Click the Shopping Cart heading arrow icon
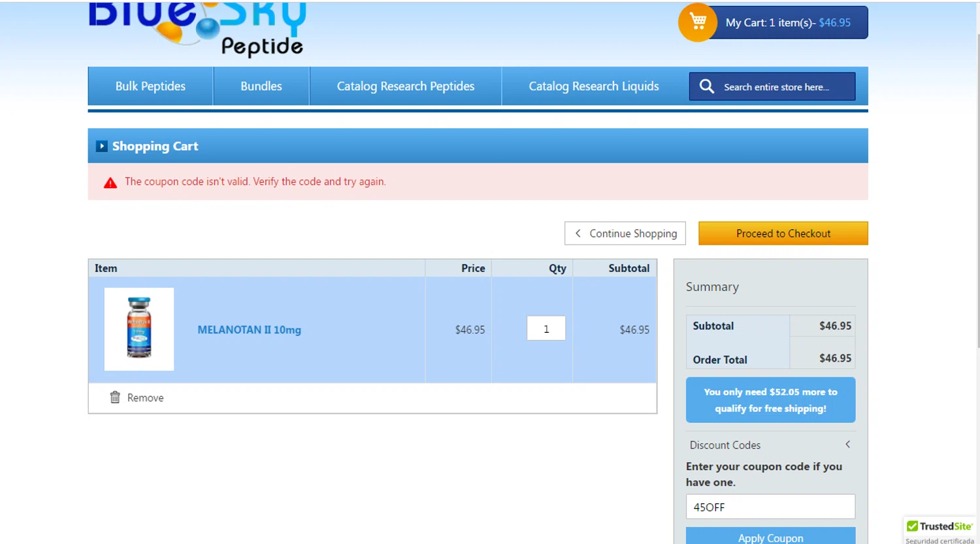Image resolution: width=980 pixels, height=544 pixels. pyautogui.click(x=102, y=146)
